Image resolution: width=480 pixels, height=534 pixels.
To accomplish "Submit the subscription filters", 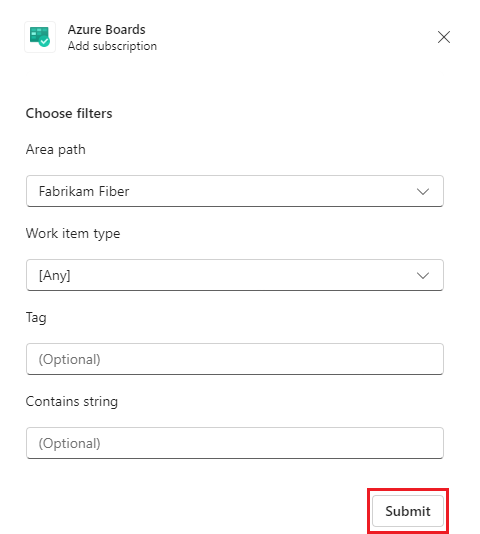I will click(x=408, y=511).
